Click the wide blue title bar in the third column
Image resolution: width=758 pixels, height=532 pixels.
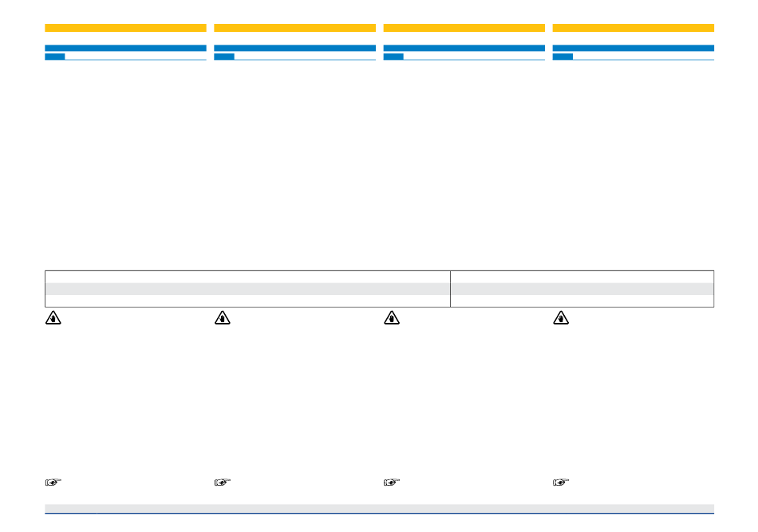(x=464, y=48)
